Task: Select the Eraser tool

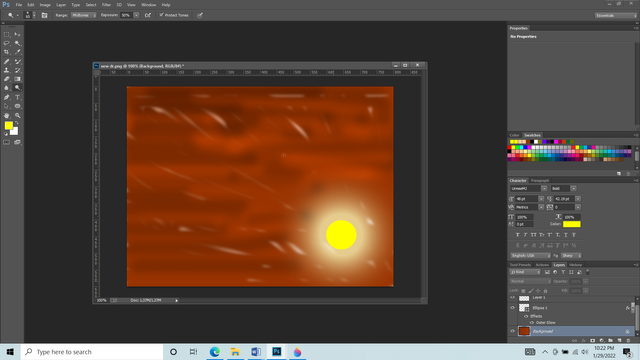Action: 7,79
